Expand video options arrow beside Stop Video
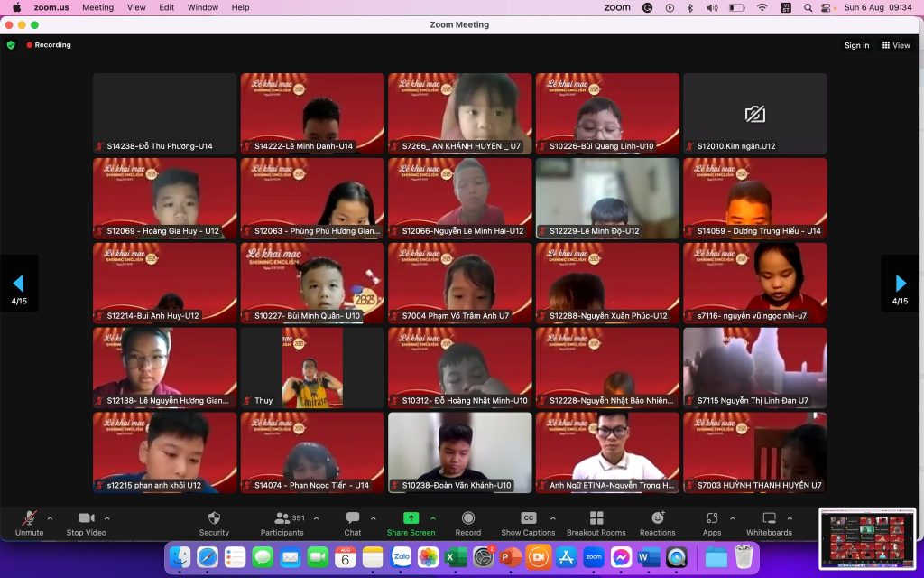The image size is (924, 578). click(107, 518)
